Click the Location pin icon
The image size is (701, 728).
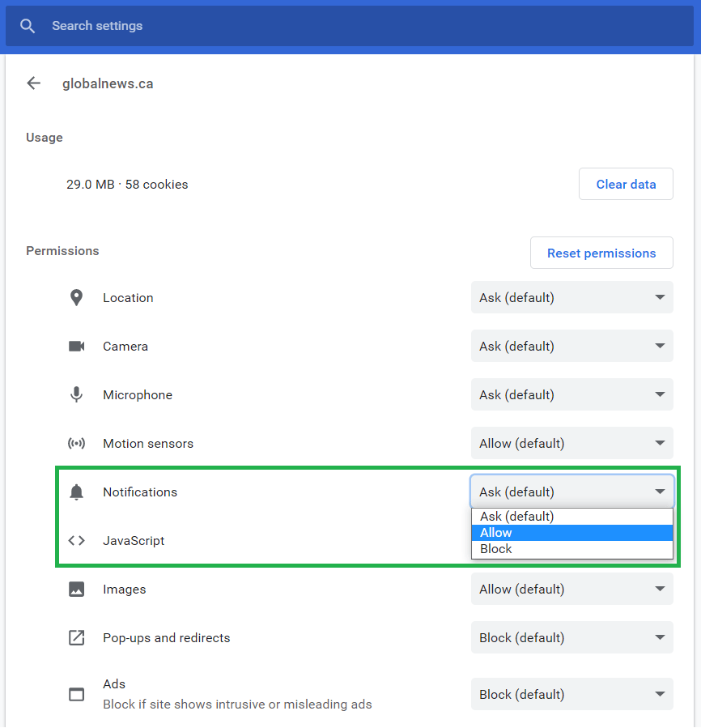tap(76, 298)
